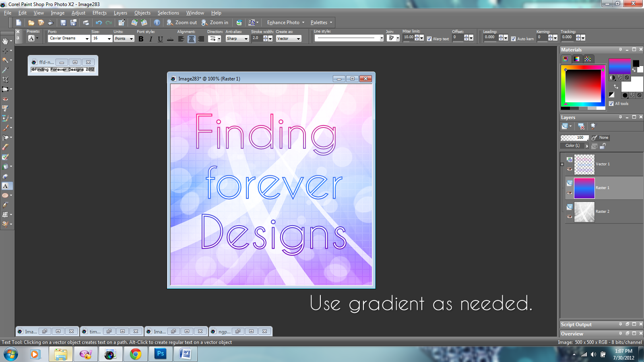Screen dimensions: 644x362
Task: Select the Text tool
Action: coord(6,186)
